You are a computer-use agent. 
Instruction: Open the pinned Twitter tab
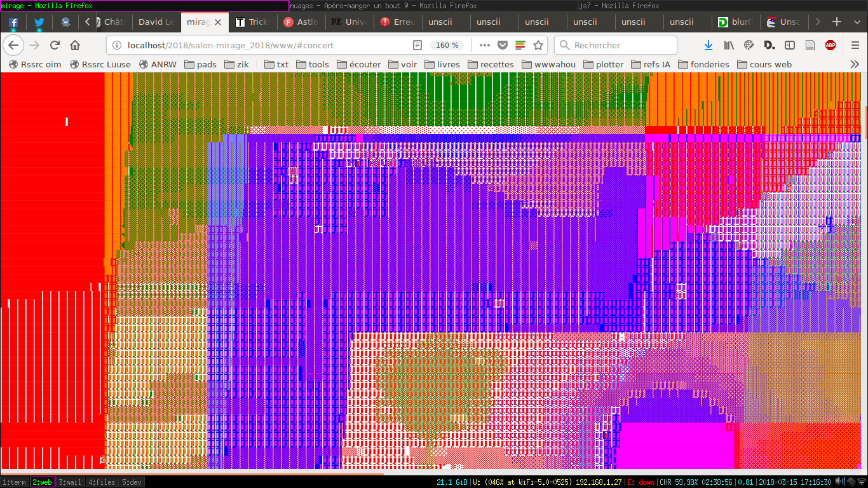pos(39,22)
